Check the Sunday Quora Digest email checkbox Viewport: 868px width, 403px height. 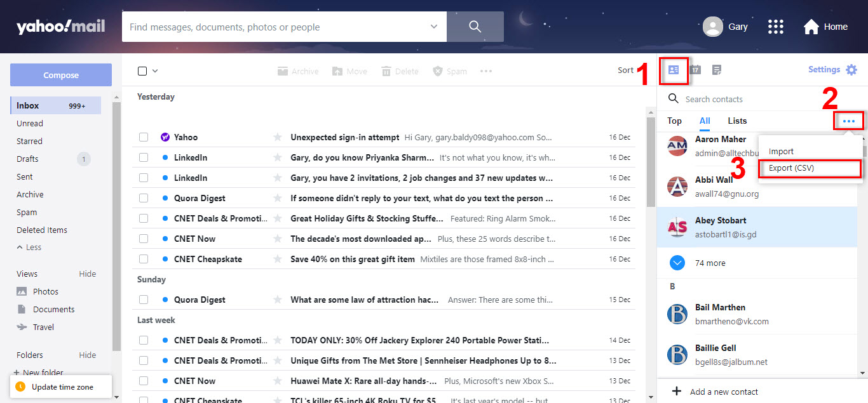[x=144, y=300]
